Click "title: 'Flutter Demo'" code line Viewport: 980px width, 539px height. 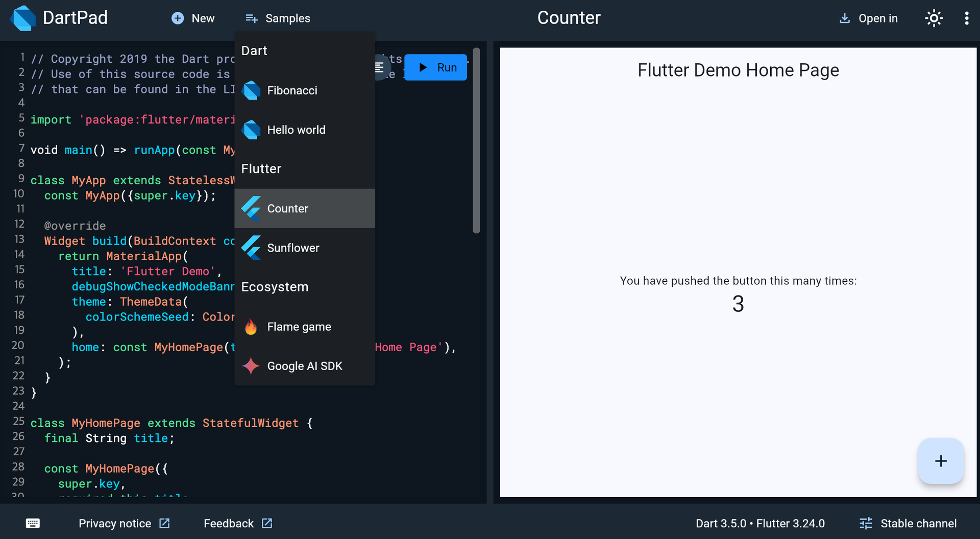tap(146, 272)
